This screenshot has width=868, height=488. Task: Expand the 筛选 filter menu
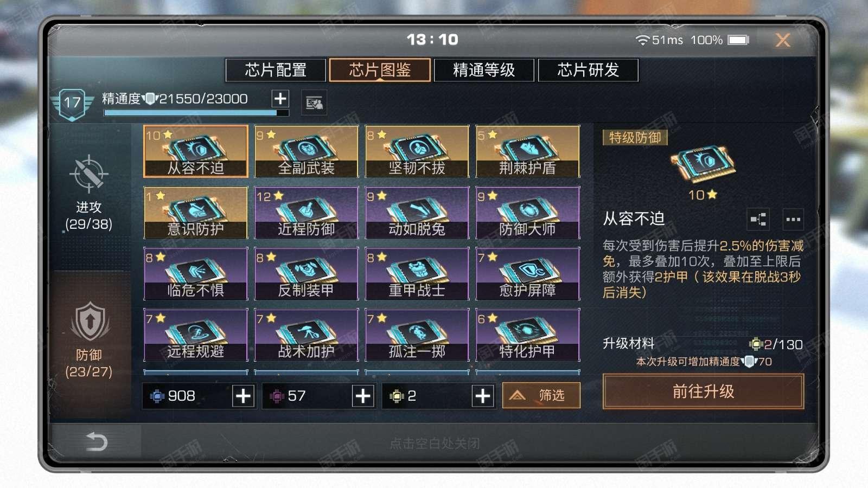541,395
